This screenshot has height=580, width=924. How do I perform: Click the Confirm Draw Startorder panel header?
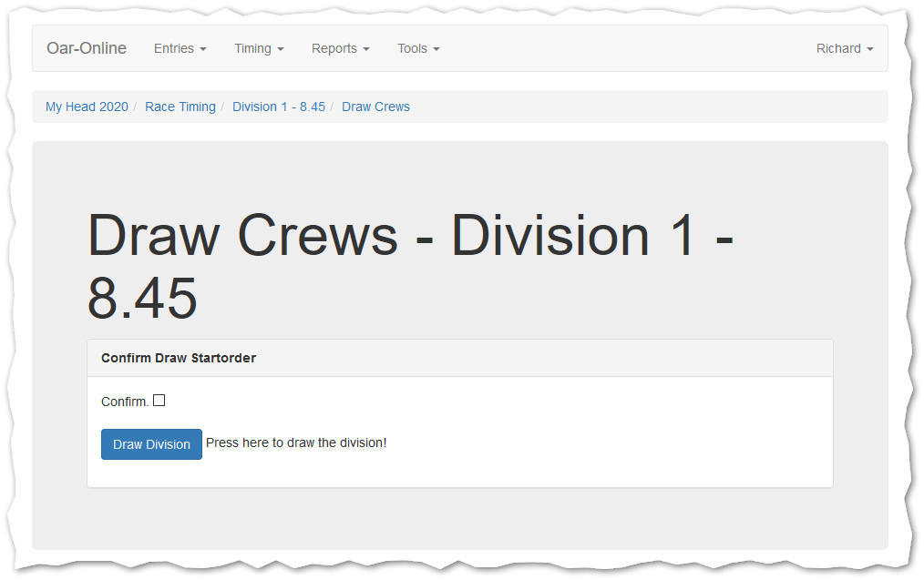point(179,358)
